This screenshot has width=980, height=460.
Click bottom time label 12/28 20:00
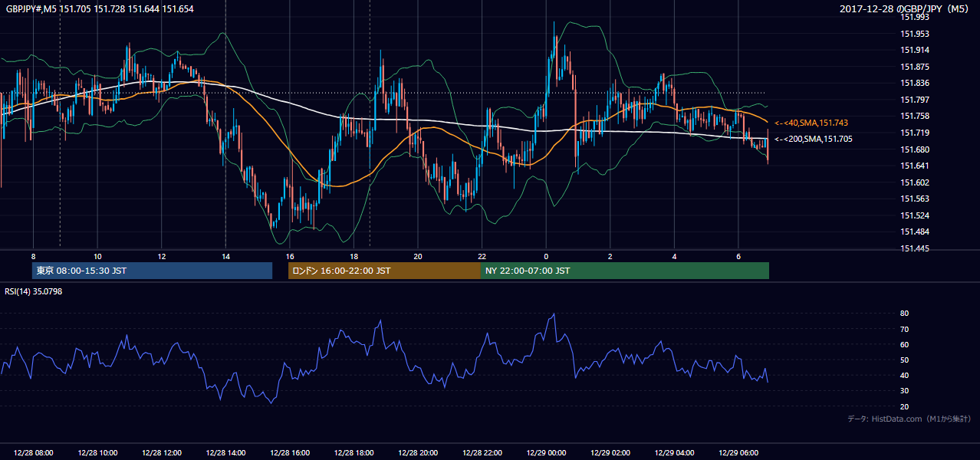pos(418,452)
